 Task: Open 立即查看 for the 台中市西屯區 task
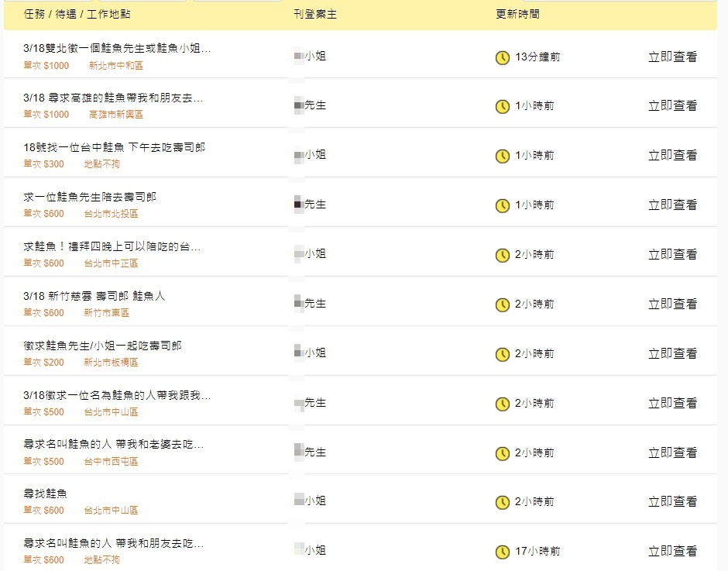point(672,452)
